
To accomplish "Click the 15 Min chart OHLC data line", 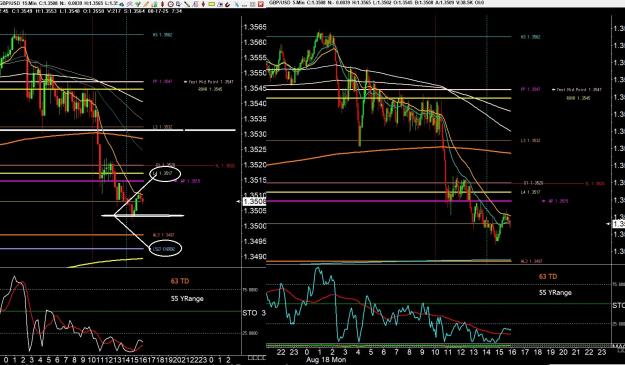I will [x=91, y=11].
